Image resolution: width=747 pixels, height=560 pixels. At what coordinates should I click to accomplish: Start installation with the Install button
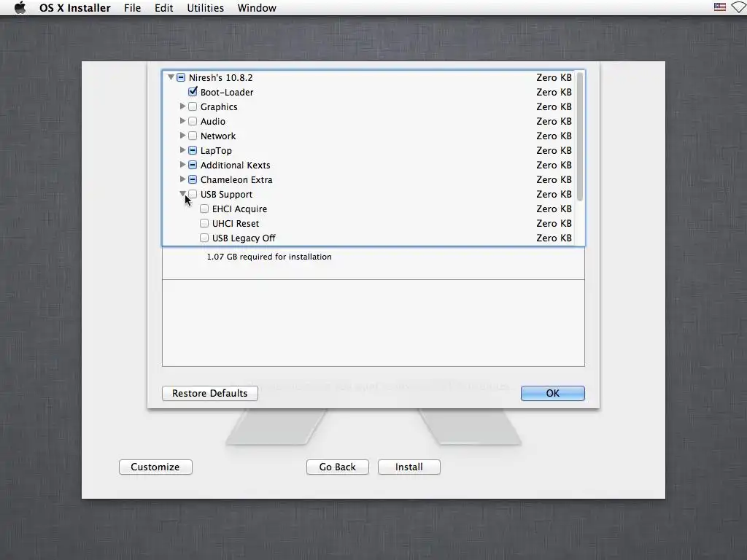pos(409,467)
